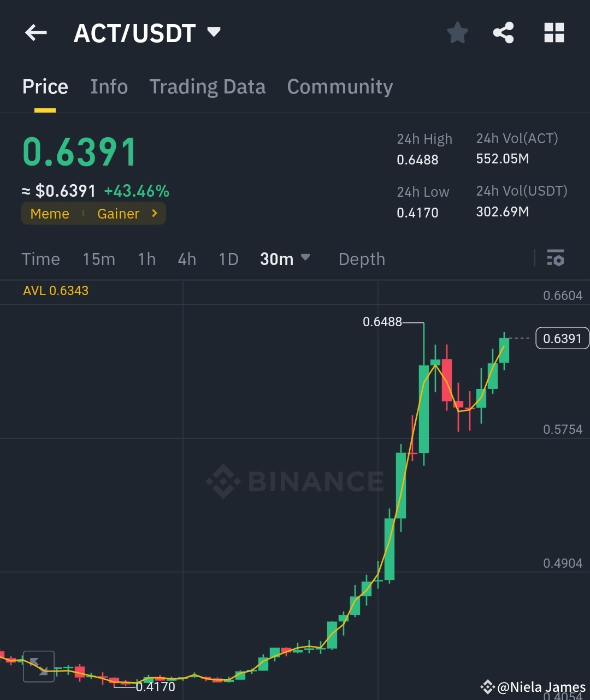Click the AVL 0.6343 indicator label
Viewport: 590px width, 700px height.
pos(55,290)
